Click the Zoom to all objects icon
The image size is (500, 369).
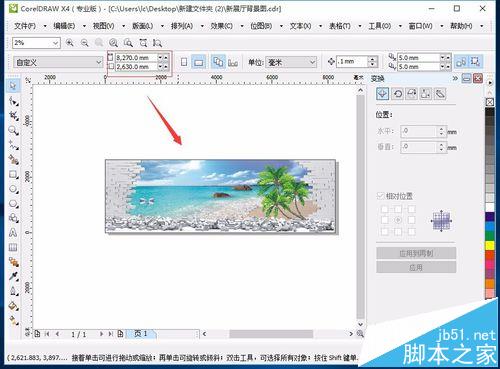point(113,43)
